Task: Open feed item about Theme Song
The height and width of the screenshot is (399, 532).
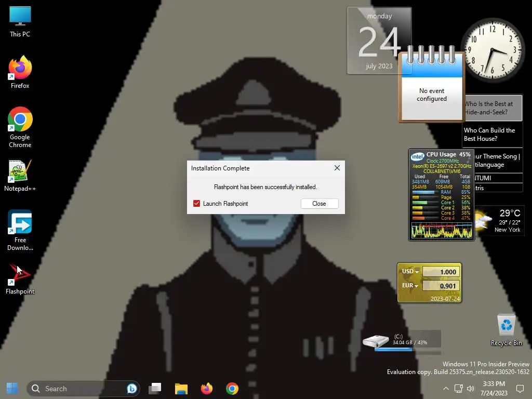Action: pyautogui.click(x=497, y=161)
